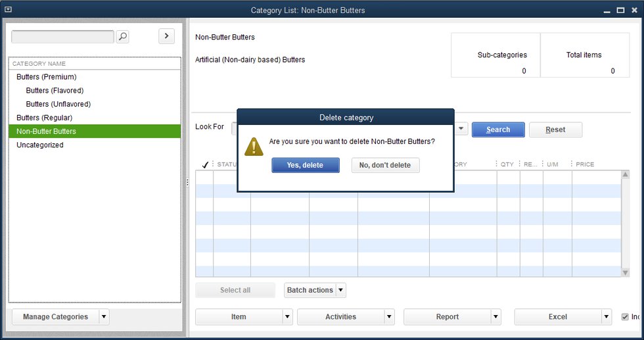Click the right-arrow expand button beside search
644x340 pixels.
[166, 36]
